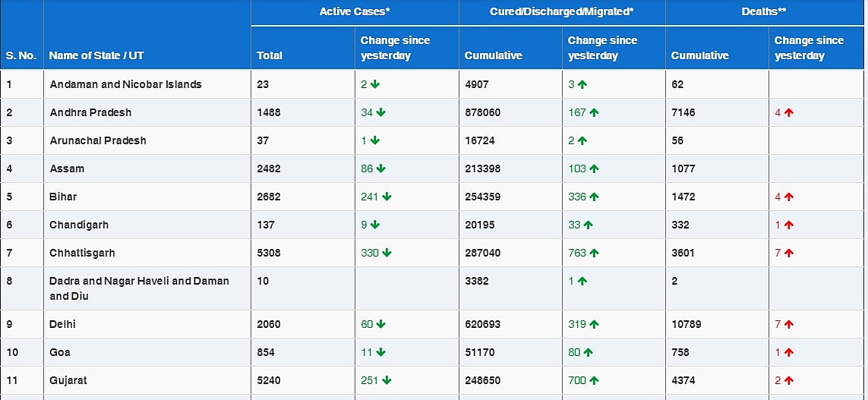Click green up arrow beside Assam's 103
The height and width of the screenshot is (400, 868).
pyautogui.click(x=594, y=169)
